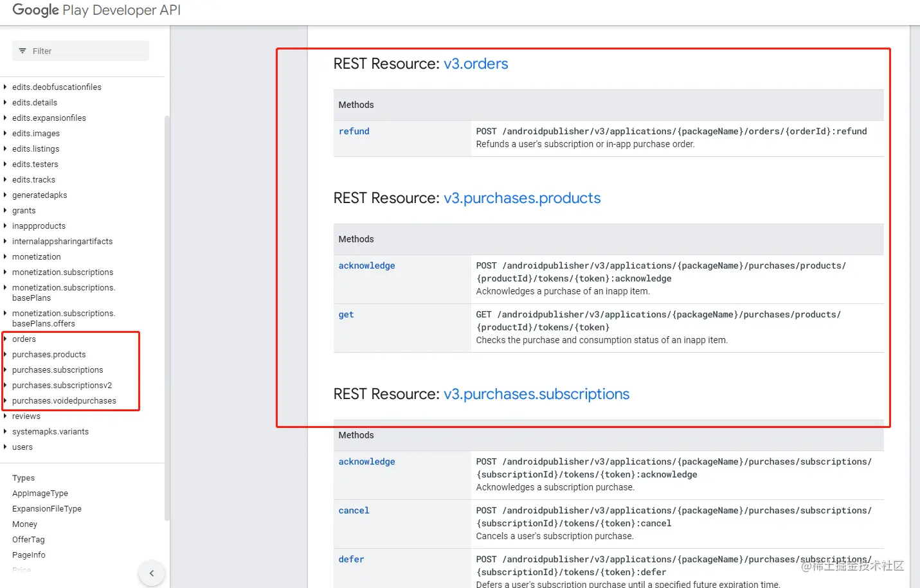Viewport: 920px width, 588px height.
Task: Select grants in the navigation
Action: tap(24, 210)
